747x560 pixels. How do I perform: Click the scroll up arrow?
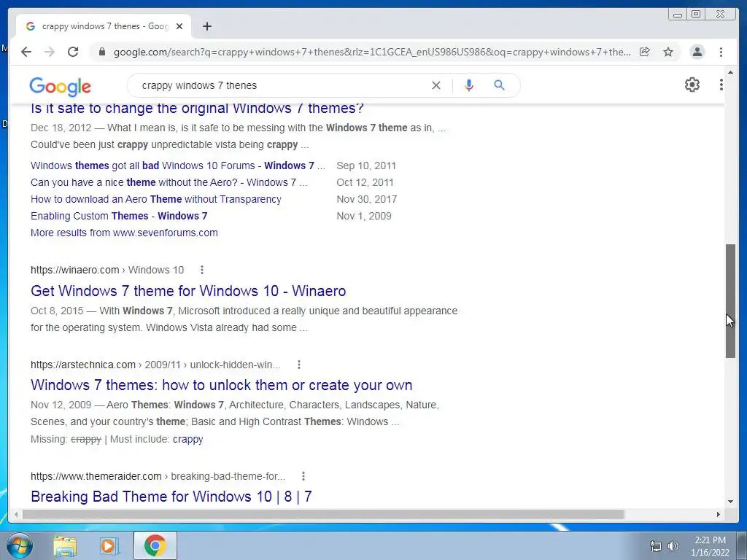(x=730, y=73)
